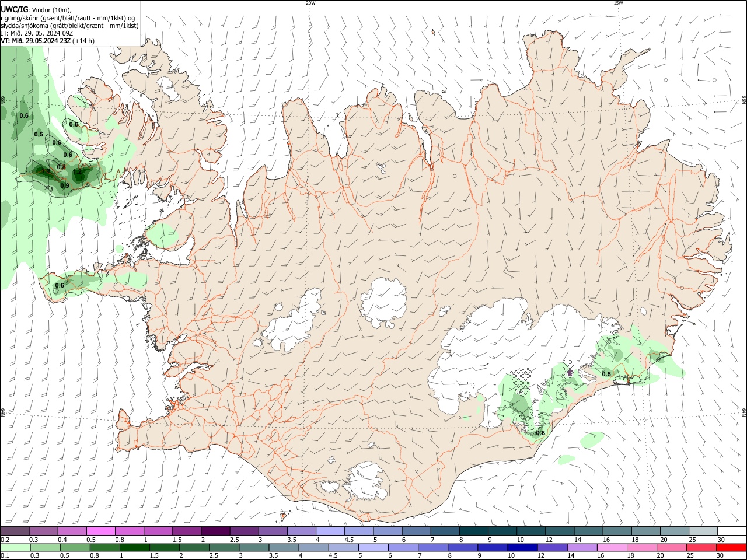Viewport: 747px width, 560px height.
Task: Click the '1.2' precipitation value in the Westfjords
Action: 77,172
